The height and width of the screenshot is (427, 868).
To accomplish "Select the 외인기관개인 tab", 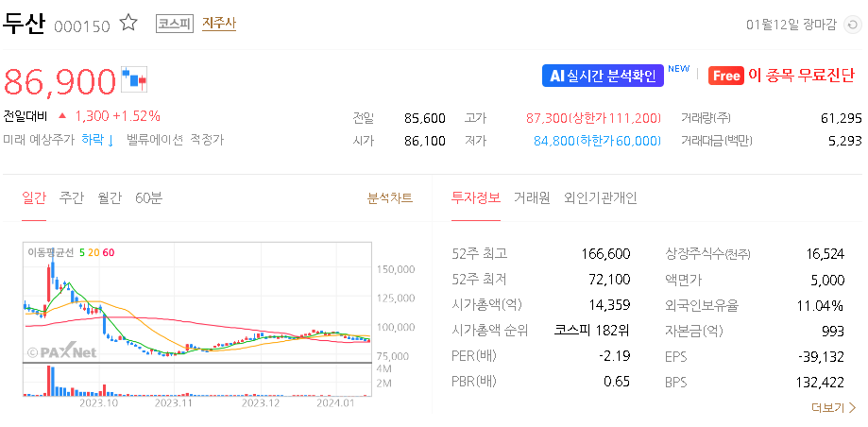I will tap(601, 198).
